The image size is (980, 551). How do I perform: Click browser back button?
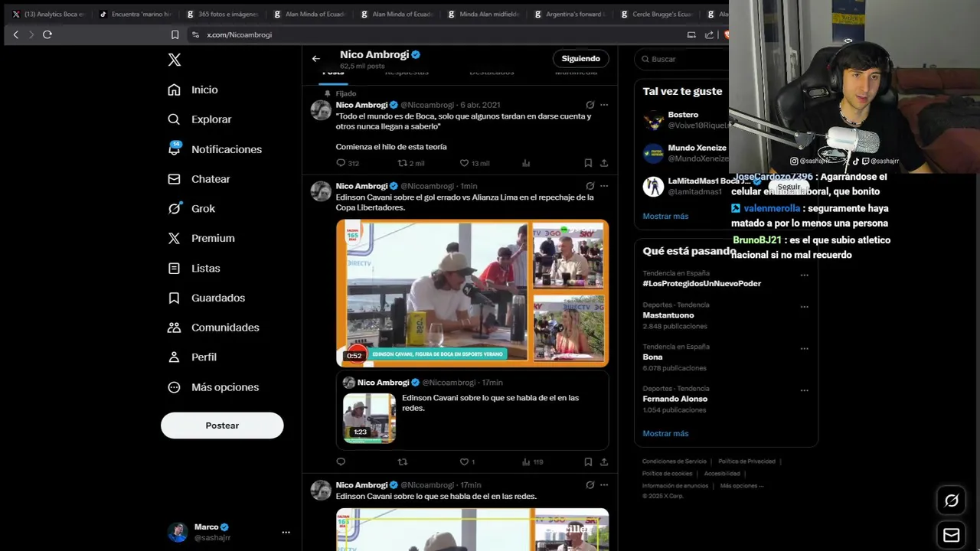click(15, 34)
